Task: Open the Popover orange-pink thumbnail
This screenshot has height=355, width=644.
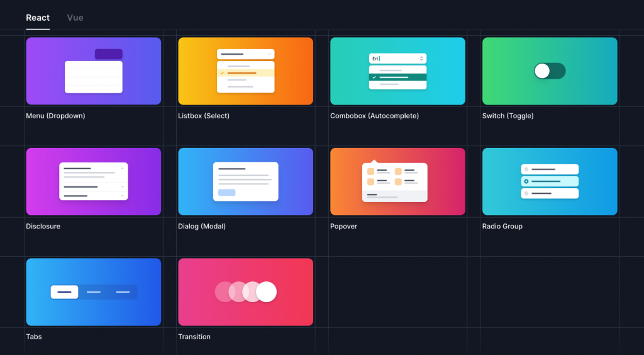Action: pyautogui.click(x=397, y=182)
